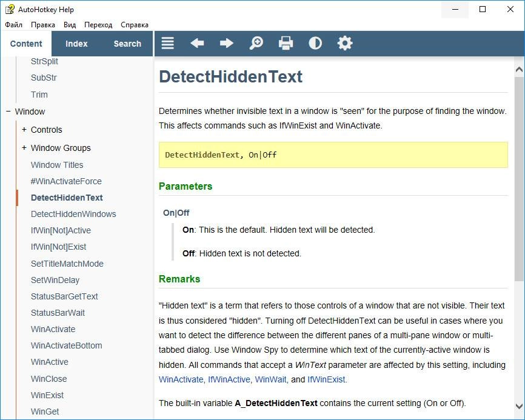Expand the Controls tree node
This screenshot has height=420, width=525.
[24, 130]
